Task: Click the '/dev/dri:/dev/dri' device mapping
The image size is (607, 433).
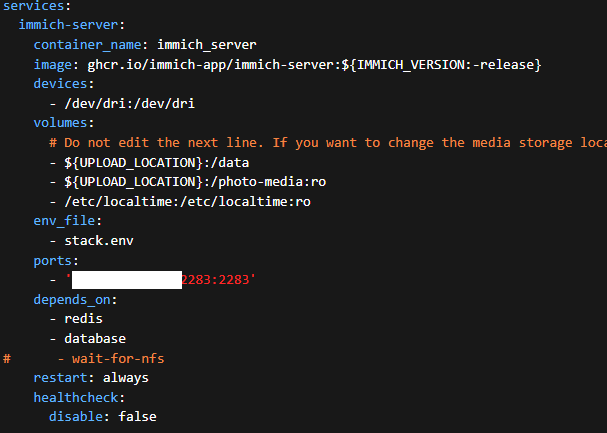Action: 124,103
